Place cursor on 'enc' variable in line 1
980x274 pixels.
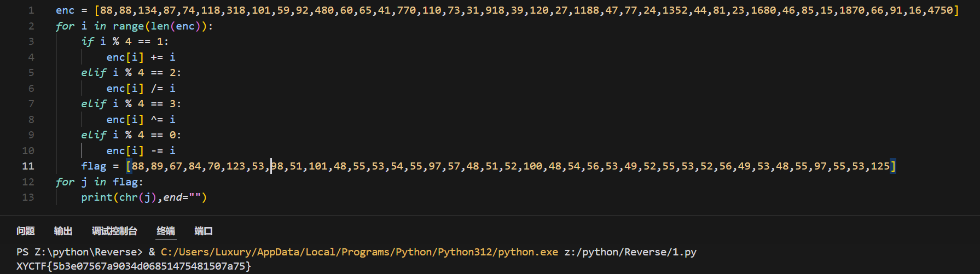pyautogui.click(x=65, y=10)
